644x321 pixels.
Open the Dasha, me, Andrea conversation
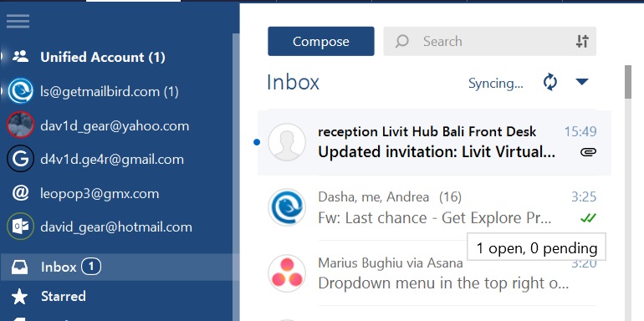tap(435, 207)
